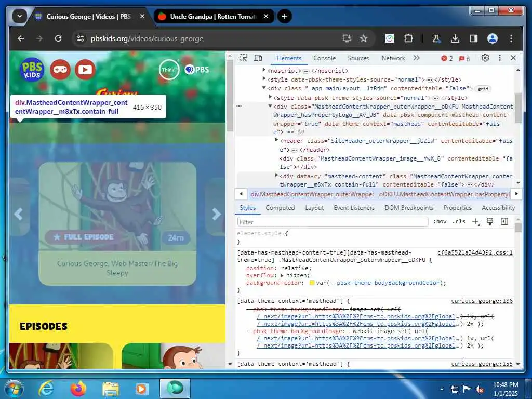Click the browser Forward arrow
The width and height of the screenshot is (532, 399).
[39, 38]
